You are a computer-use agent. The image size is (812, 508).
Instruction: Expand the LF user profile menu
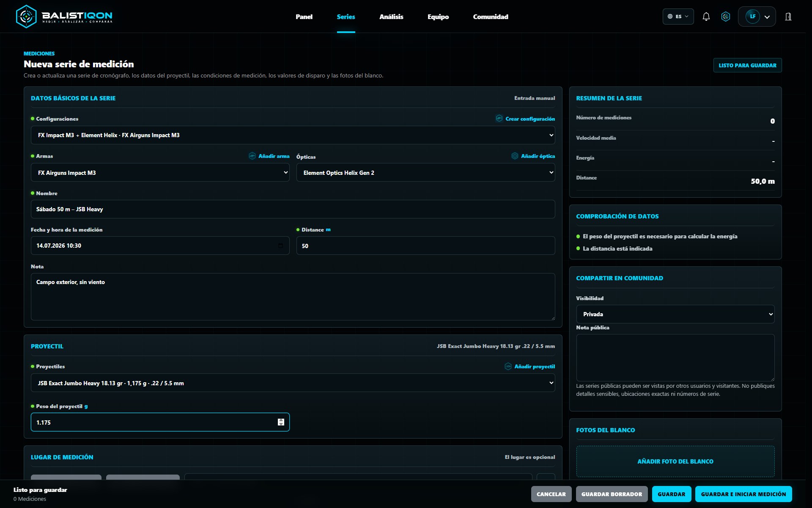pyautogui.click(x=757, y=17)
